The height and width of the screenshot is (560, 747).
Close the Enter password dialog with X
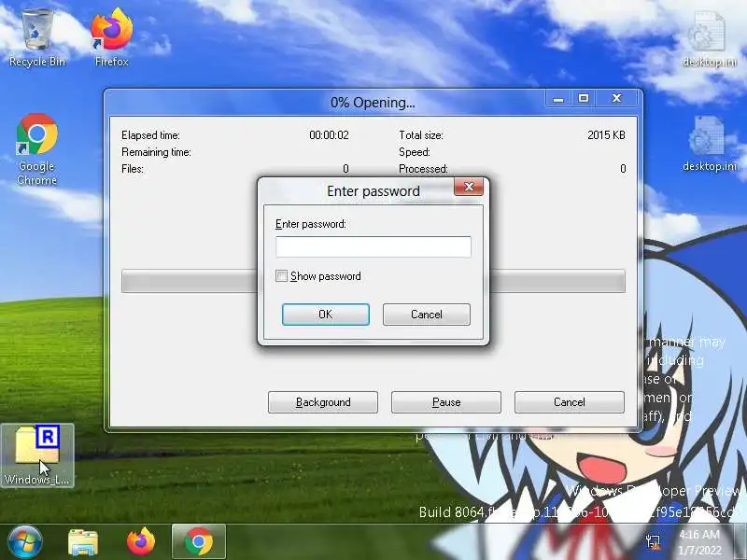click(x=469, y=187)
